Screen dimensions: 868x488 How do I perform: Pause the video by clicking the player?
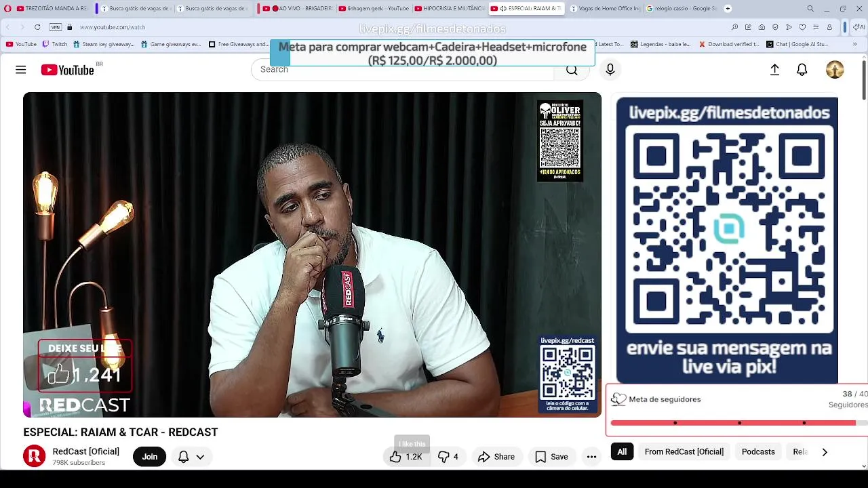coord(312,255)
